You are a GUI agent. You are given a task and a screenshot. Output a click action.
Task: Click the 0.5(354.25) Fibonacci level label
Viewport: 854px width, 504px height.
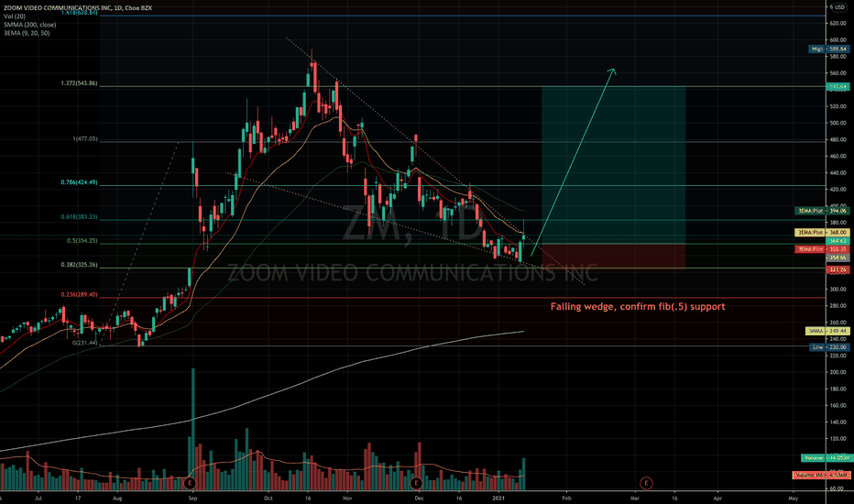tap(82, 240)
